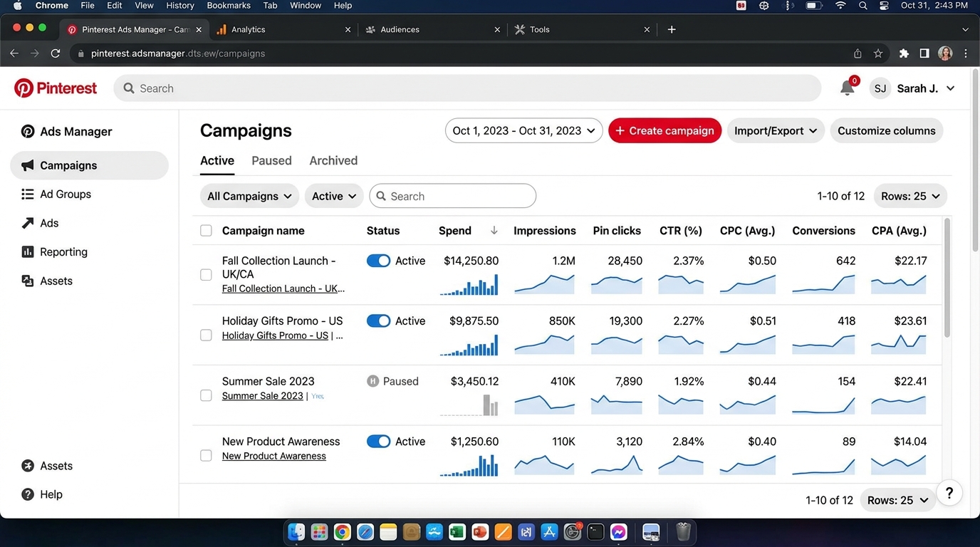Check the New Product Awareness row checkbox
Viewport: 980px width, 547px height.
206,455
